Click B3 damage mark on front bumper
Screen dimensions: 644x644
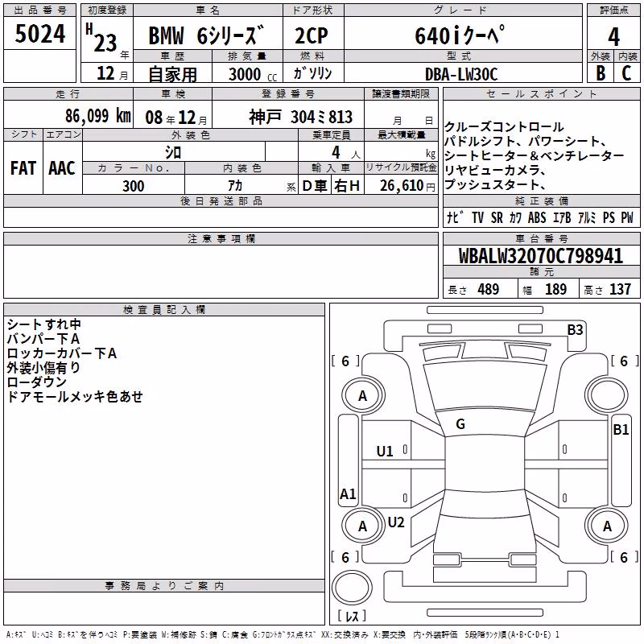point(575,330)
